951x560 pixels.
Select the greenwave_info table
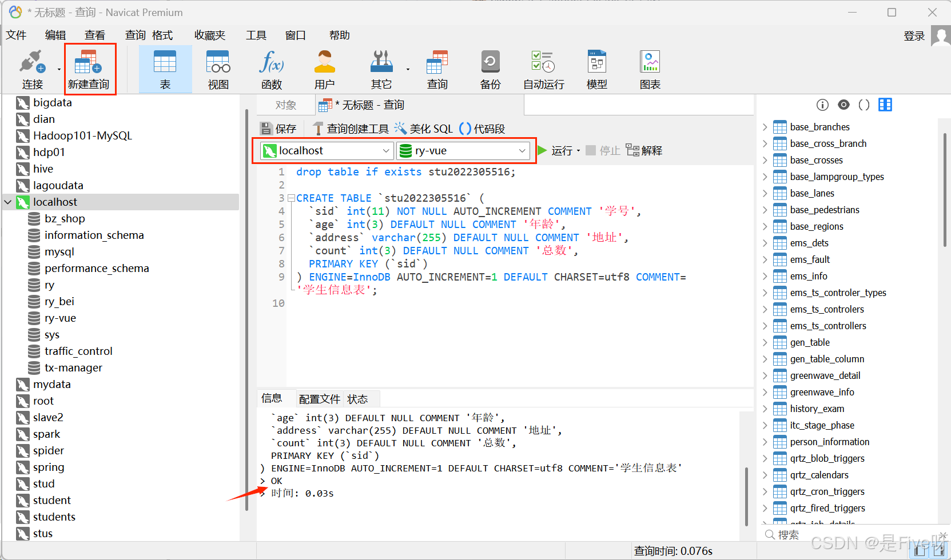(822, 392)
